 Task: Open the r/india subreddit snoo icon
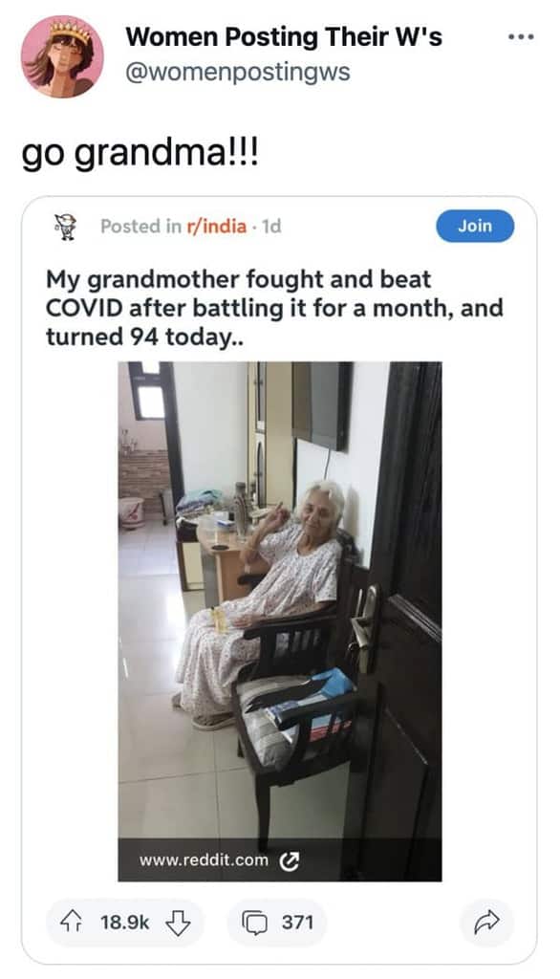tap(64, 226)
